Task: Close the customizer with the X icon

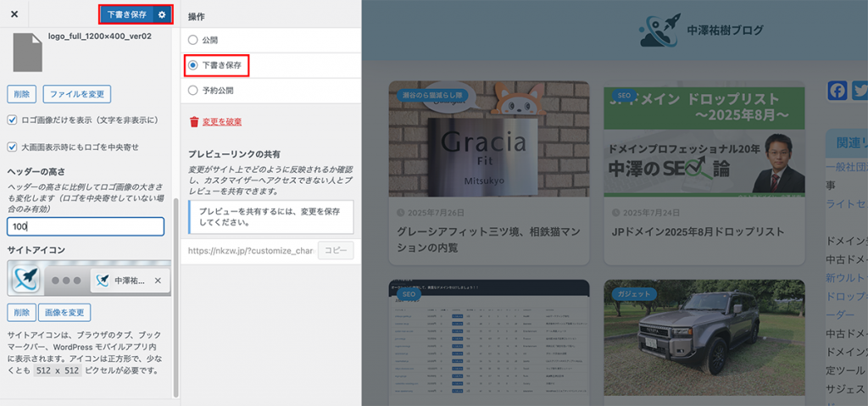Action: (14, 14)
